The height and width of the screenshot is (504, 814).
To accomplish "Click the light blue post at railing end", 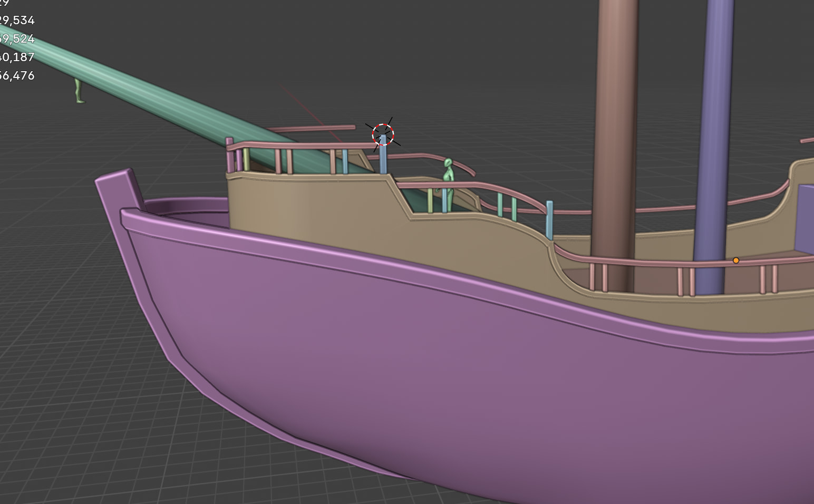I will 549,220.
